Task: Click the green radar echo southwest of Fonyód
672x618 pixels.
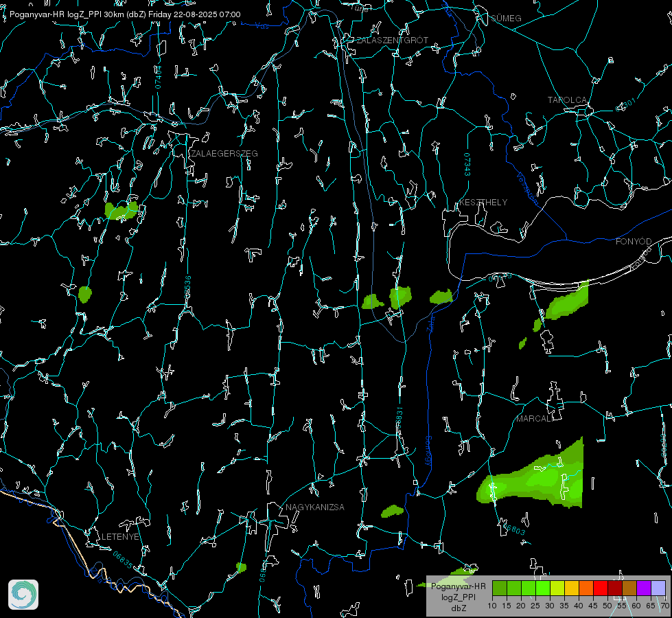Action: [566, 303]
